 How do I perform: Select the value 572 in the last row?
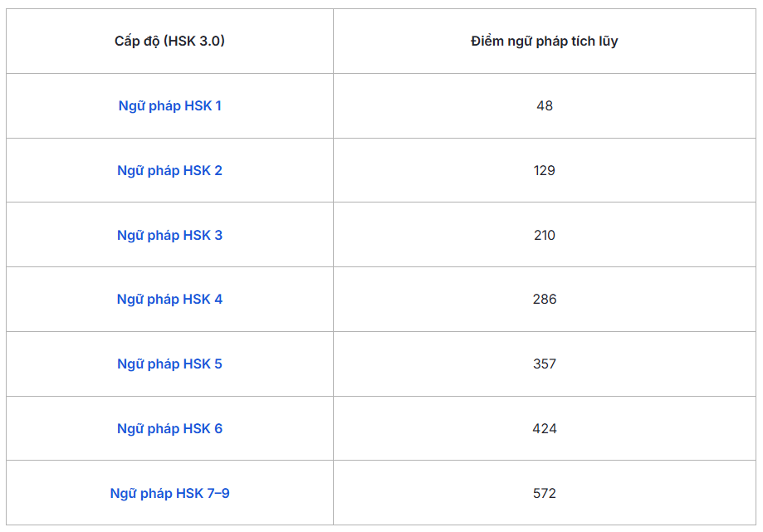544,494
